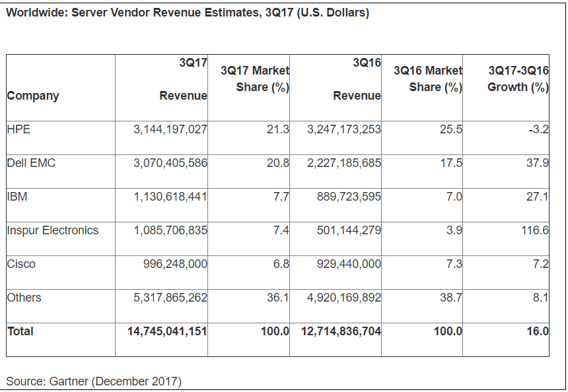This screenshot has height=392, width=568.
Task: Click the '3Q16 Market Share (%)' header
Action: pos(427,79)
